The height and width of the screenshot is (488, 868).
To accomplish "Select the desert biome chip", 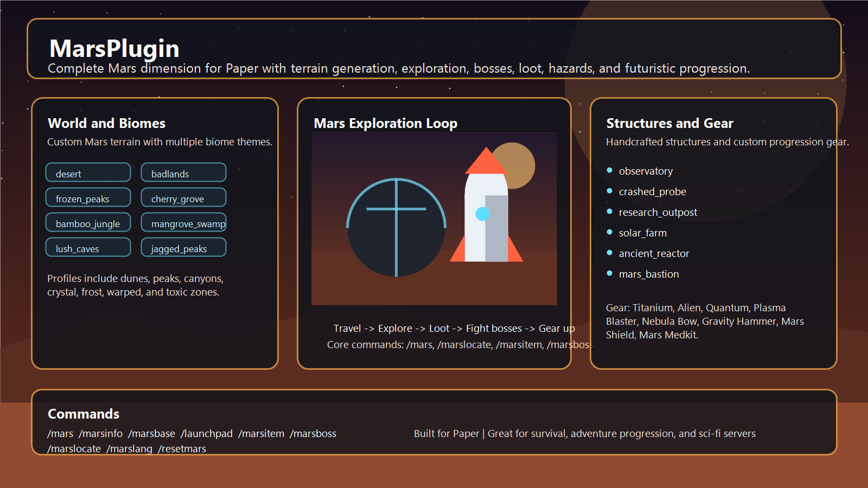I will click(x=88, y=172).
